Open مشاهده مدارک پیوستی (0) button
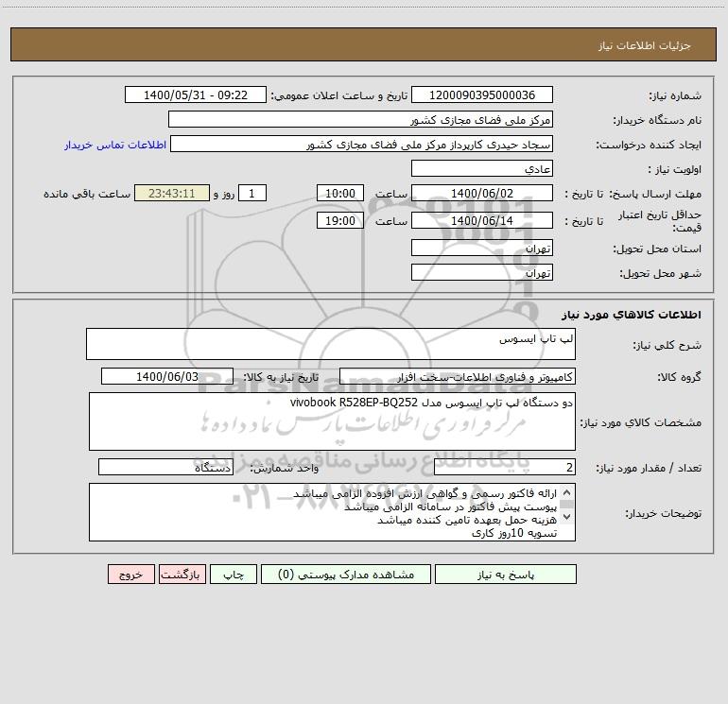Viewport: 728px width, 704px height. tap(346, 575)
